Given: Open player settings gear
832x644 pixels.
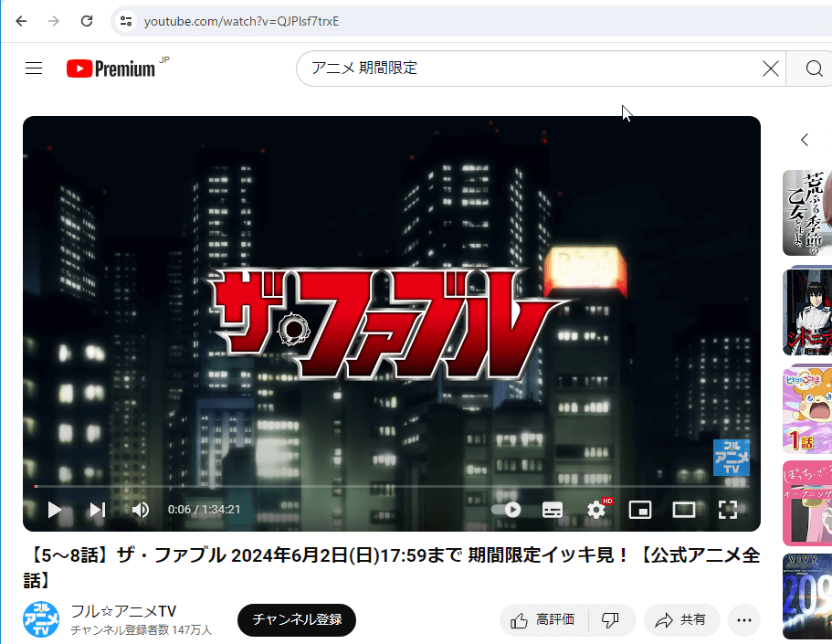Looking at the screenshot, I should click(596, 510).
